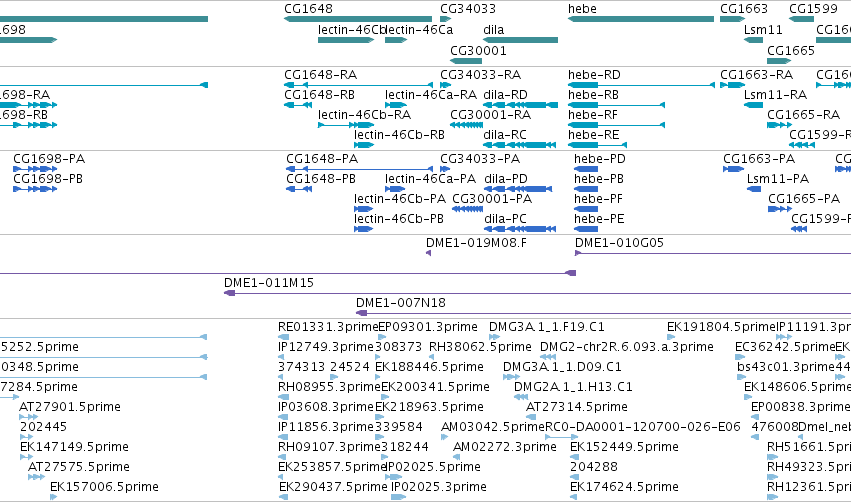
Task: Click protein CG1648-PB label
Action: click(x=321, y=179)
